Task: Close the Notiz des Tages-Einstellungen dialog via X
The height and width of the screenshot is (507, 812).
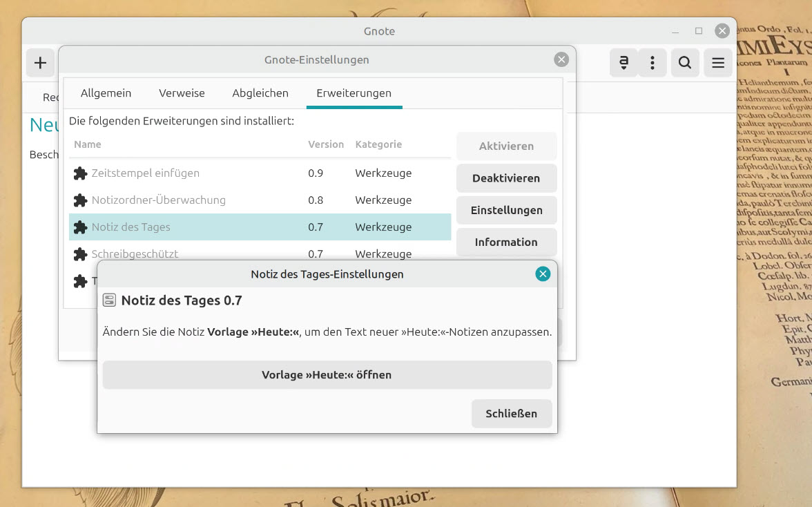Action: pyautogui.click(x=542, y=274)
